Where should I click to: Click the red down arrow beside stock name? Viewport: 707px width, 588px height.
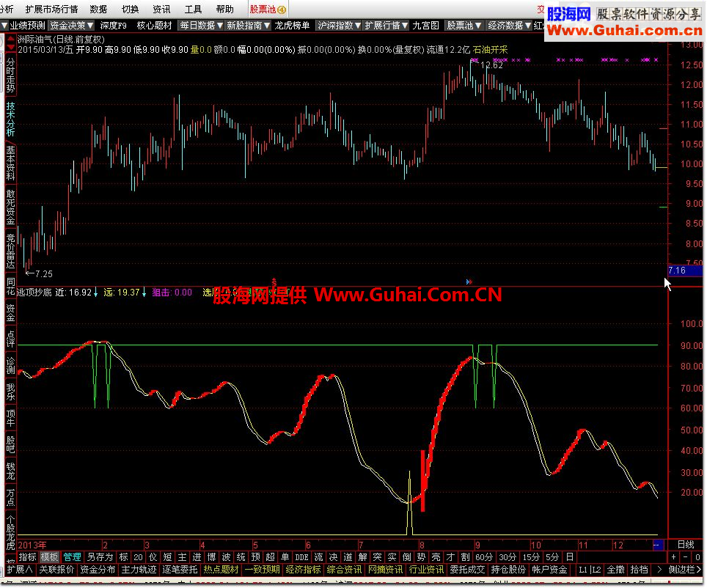(11, 46)
